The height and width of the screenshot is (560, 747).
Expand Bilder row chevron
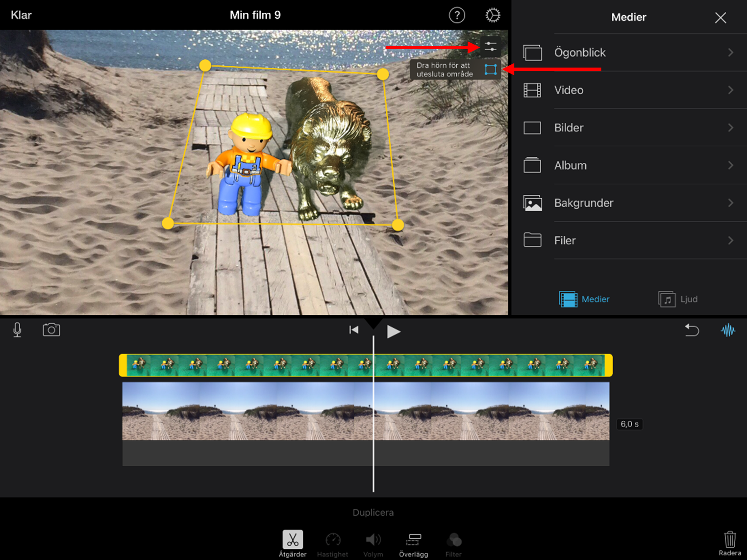(x=731, y=128)
